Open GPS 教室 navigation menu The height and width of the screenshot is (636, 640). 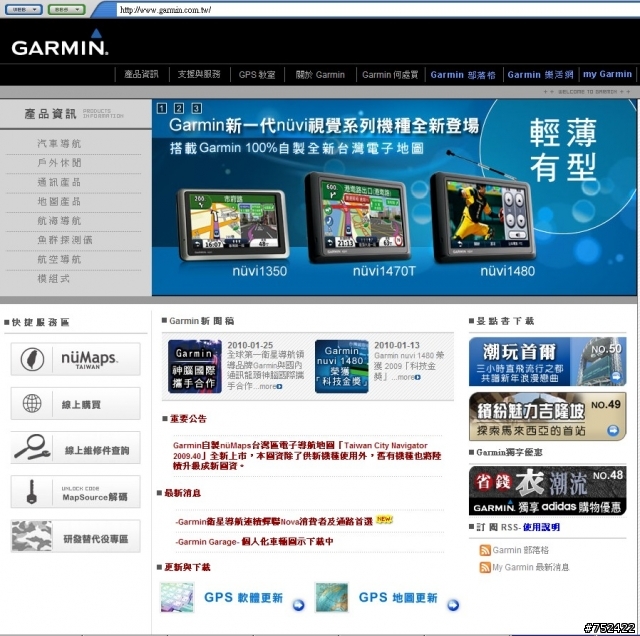coord(257,75)
